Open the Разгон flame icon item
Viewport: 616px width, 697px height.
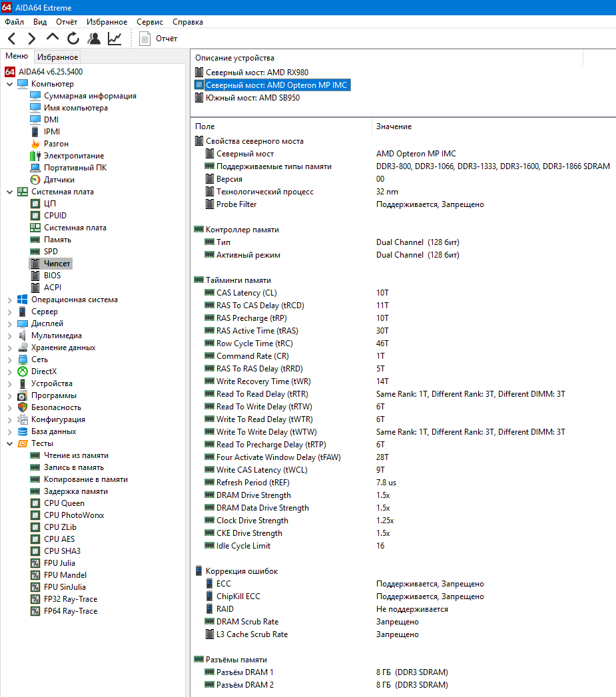point(35,144)
